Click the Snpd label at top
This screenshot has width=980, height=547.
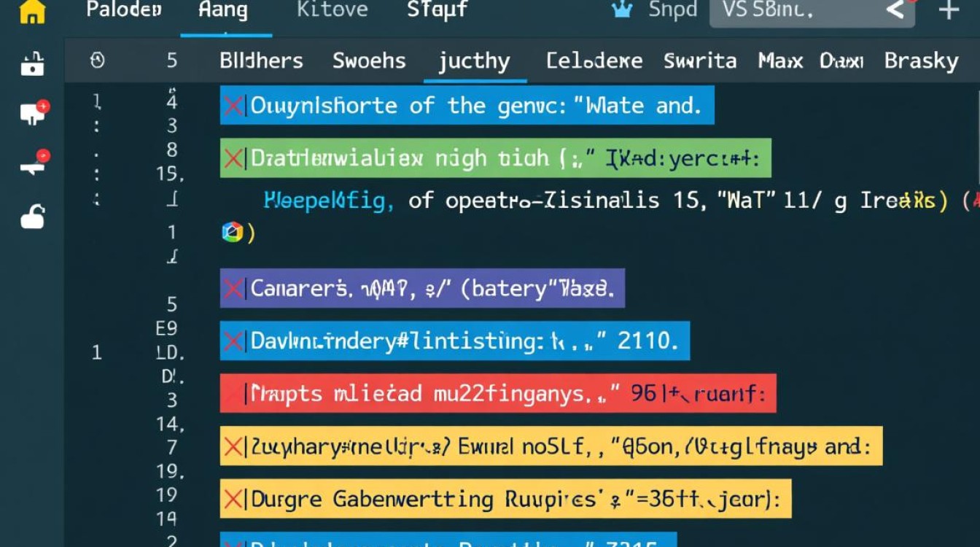click(673, 10)
